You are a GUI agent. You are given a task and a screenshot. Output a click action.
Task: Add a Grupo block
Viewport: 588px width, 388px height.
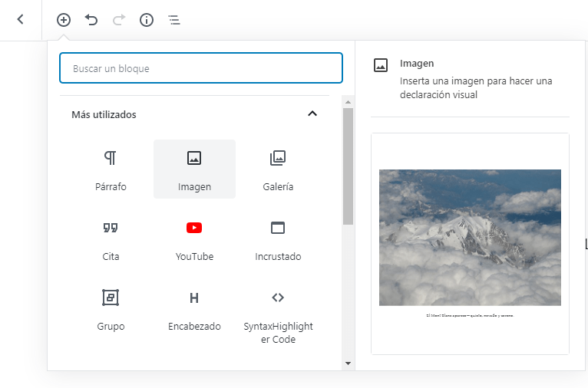pos(111,309)
